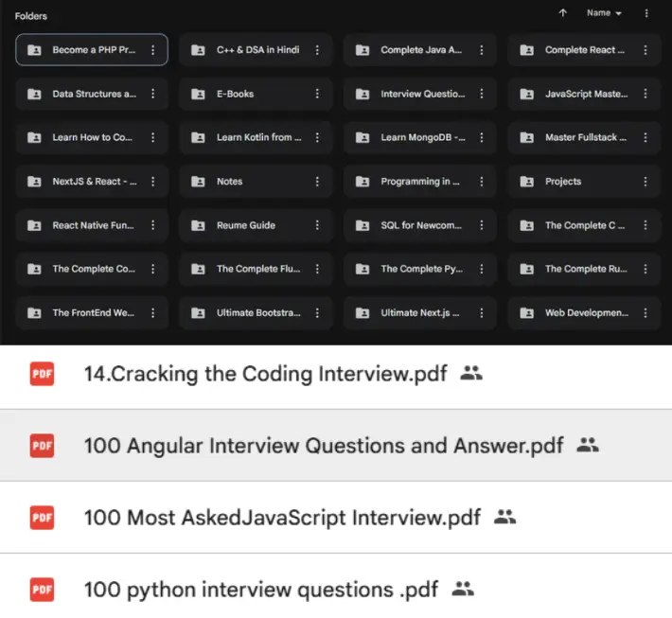Open the view options menu beside Name

(646, 13)
